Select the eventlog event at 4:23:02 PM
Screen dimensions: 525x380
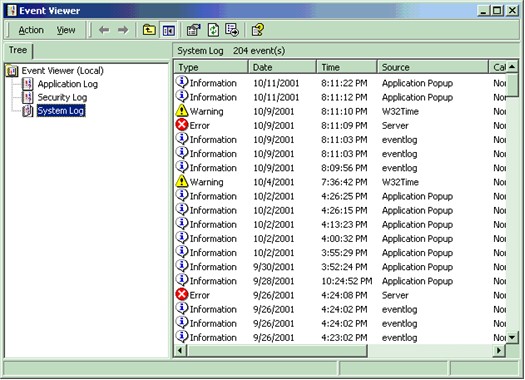tap(341, 337)
